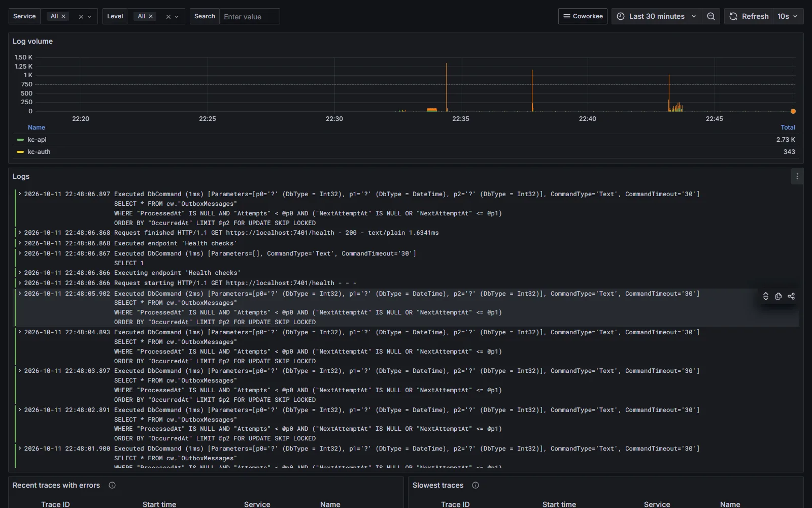
Task: Sort Recent traces by Trace ID
Action: [55, 504]
